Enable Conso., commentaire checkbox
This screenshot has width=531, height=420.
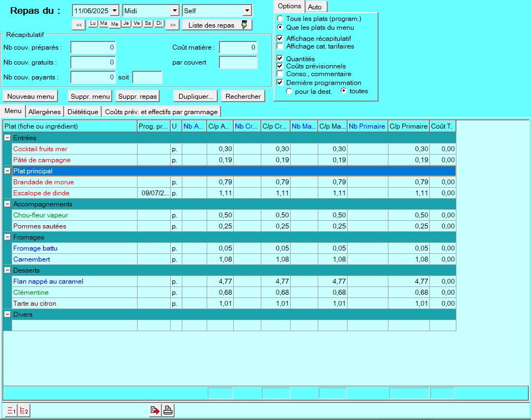(280, 74)
